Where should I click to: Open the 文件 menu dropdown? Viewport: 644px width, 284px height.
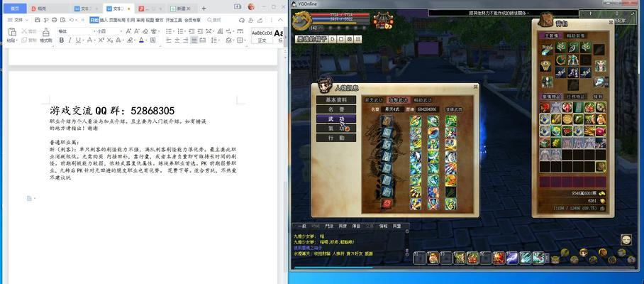tap(18, 20)
